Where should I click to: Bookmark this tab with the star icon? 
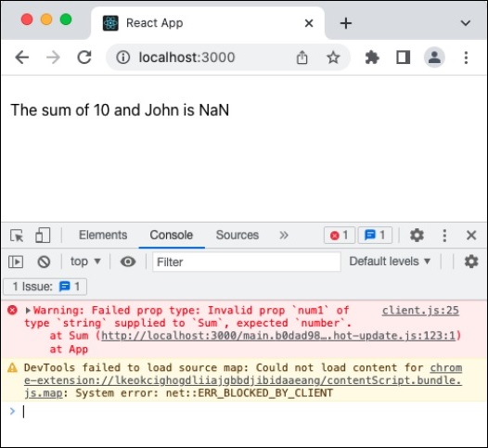coord(333,58)
